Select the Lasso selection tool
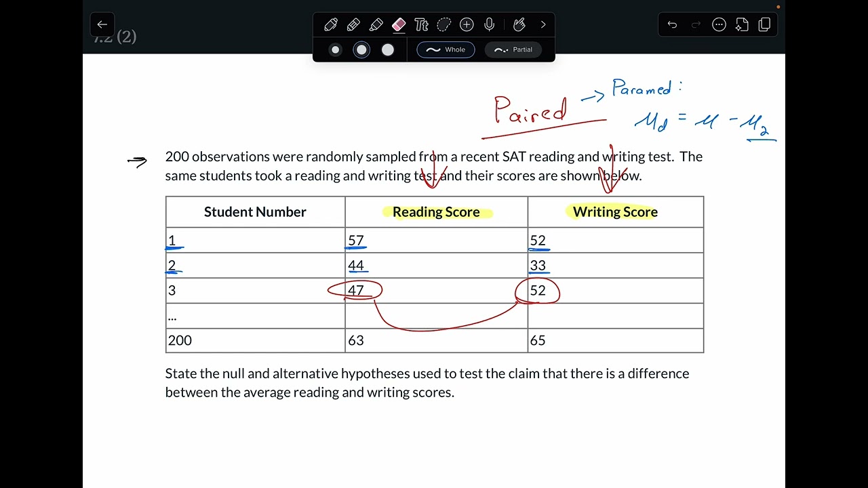868x488 pixels. coord(444,25)
